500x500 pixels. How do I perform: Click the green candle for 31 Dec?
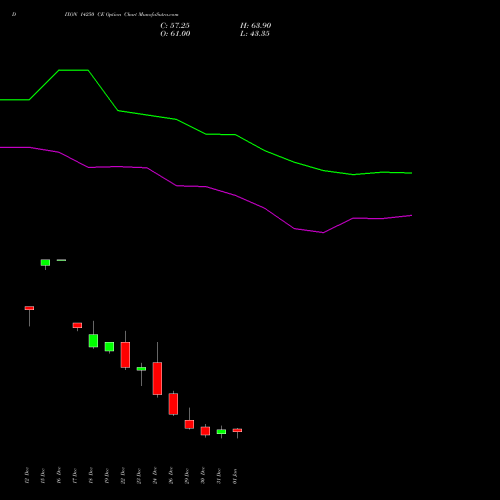pyautogui.click(x=221, y=432)
